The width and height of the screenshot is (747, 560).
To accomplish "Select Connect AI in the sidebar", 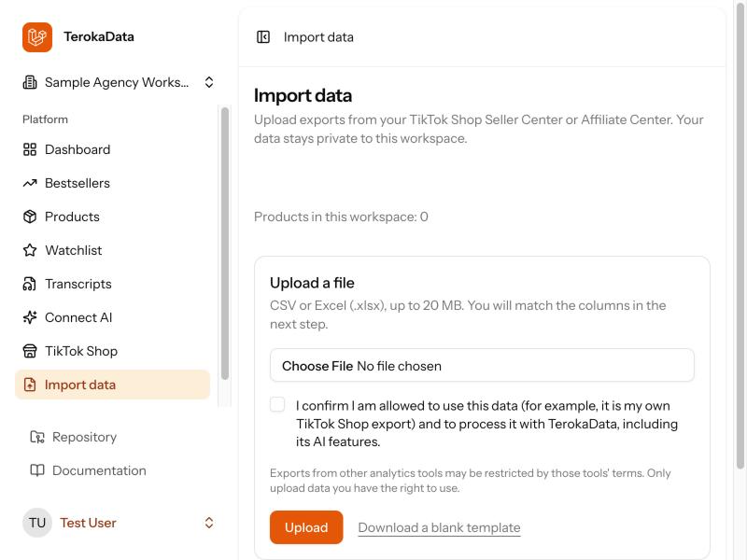I will 112,317.
